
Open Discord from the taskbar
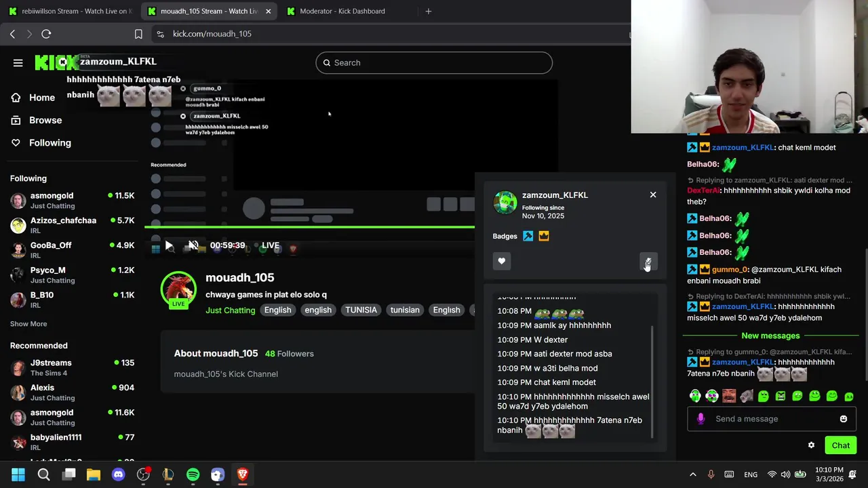click(x=118, y=474)
